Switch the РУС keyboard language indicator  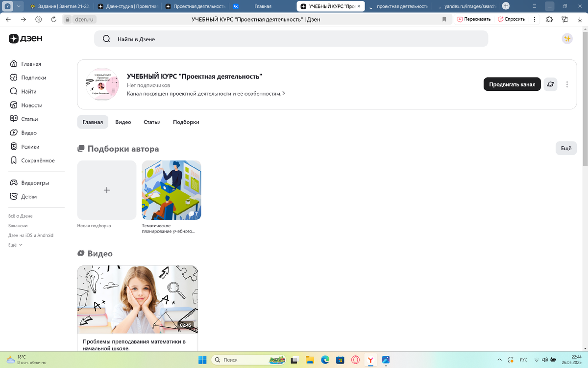(523, 360)
